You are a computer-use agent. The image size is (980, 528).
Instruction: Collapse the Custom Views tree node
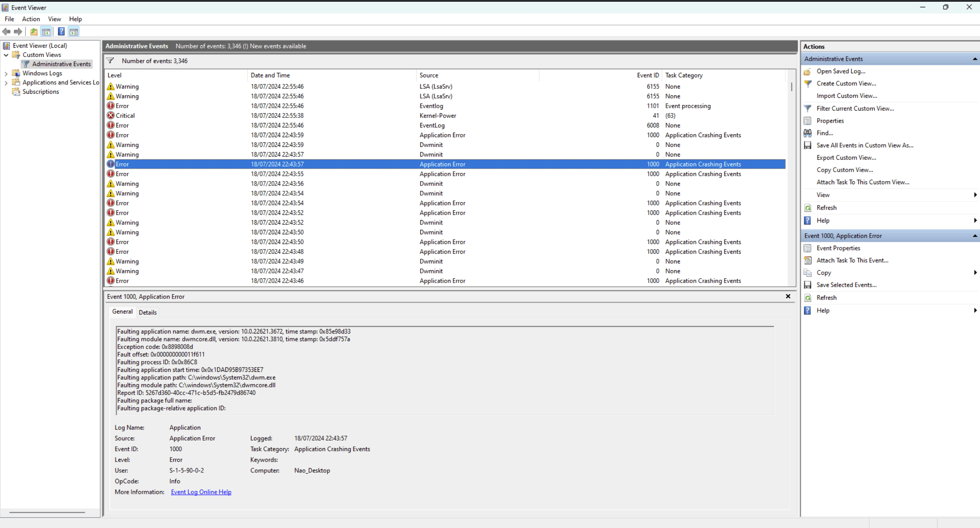[6, 55]
